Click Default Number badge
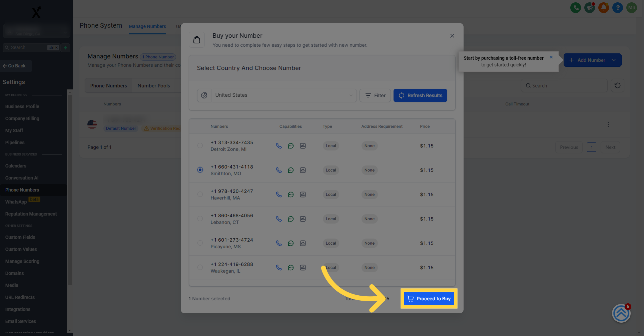 coord(121,128)
